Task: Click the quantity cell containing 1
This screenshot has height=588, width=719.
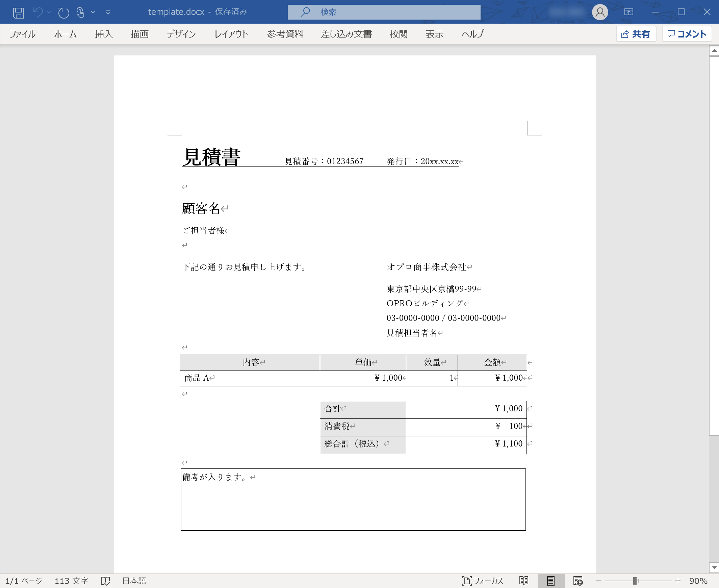Action: pos(432,378)
